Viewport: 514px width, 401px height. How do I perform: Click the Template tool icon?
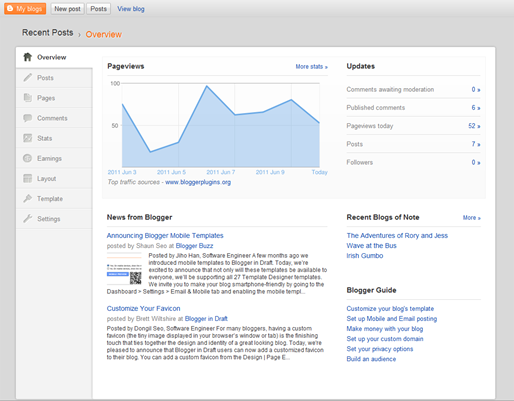(x=28, y=199)
